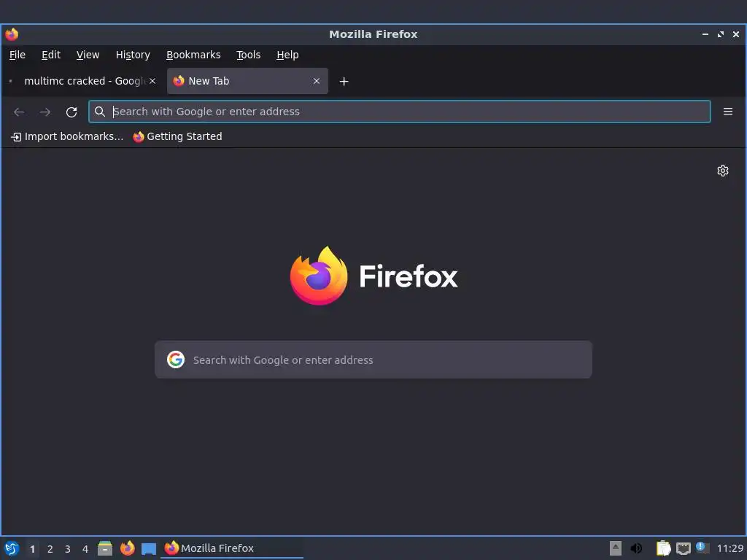The image size is (747, 560).
Task: Switch to workspace 3
Action: click(x=68, y=549)
